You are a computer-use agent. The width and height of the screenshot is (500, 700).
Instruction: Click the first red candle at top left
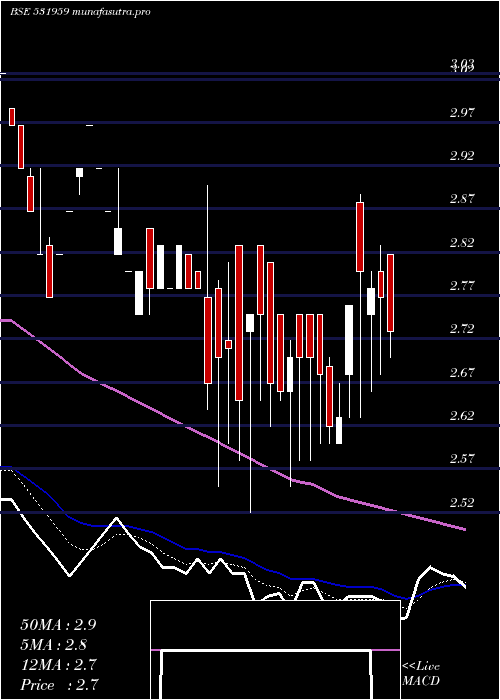[12, 117]
